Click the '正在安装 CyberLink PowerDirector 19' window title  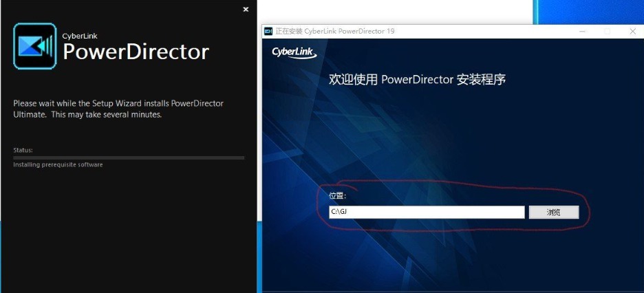coord(335,31)
